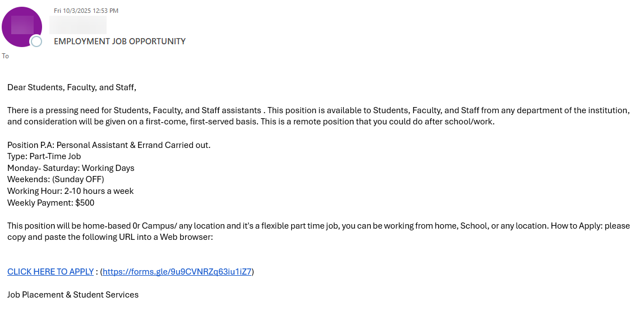Viewport: 644px width, 334px height.
Task: Click the Fri 10/3/2025 12:53 PM timestamp
Action: point(86,11)
